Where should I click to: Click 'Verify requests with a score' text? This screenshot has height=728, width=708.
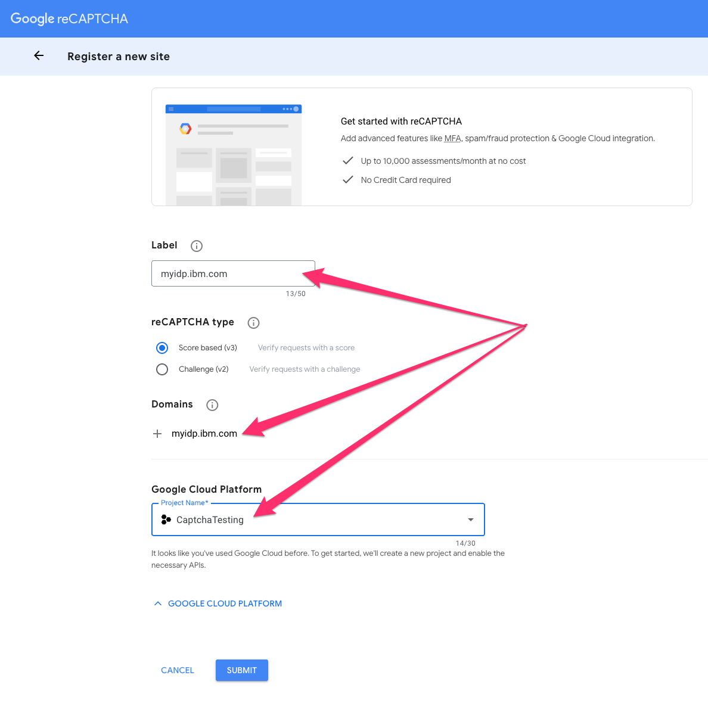click(306, 348)
